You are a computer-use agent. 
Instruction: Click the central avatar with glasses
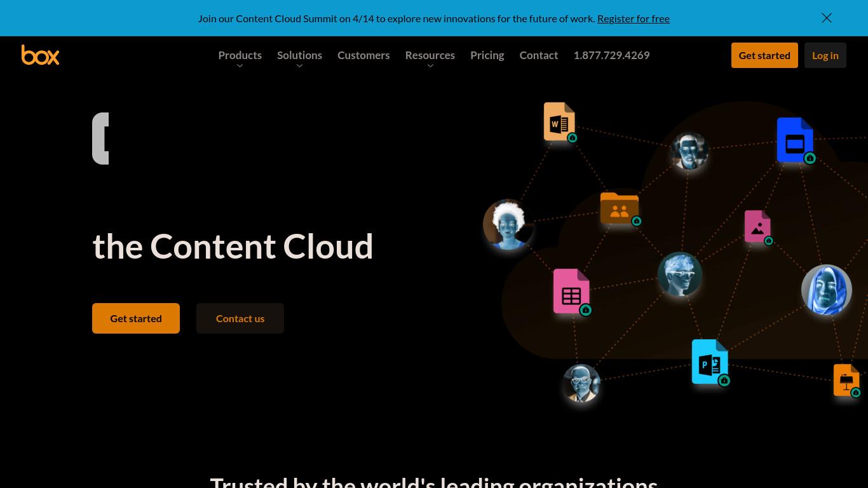pyautogui.click(x=680, y=274)
